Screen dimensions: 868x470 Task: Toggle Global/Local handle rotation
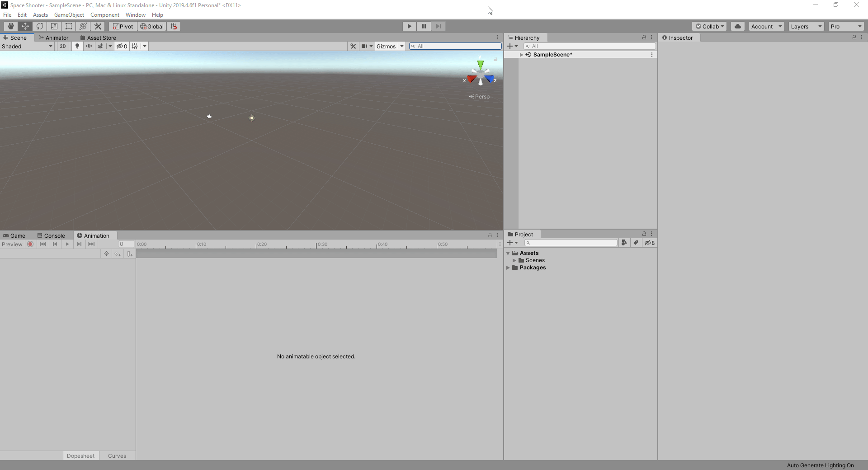tap(152, 26)
